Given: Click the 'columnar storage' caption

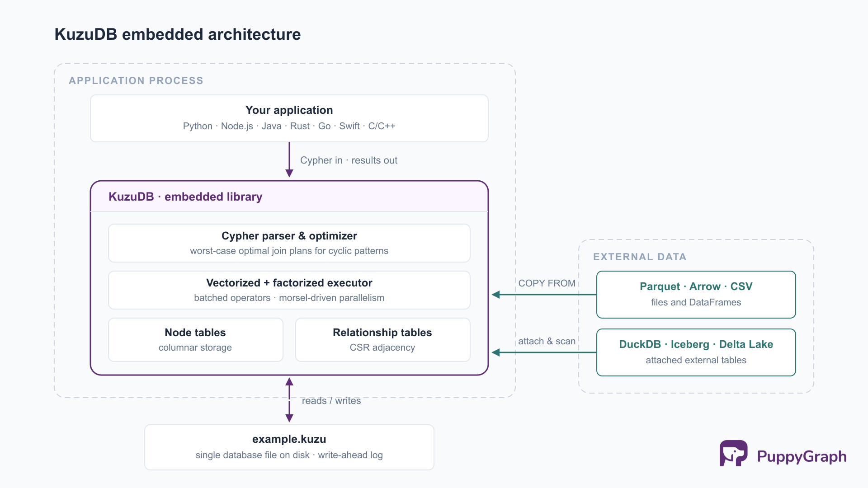Looking at the screenshot, I should (x=195, y=347).
